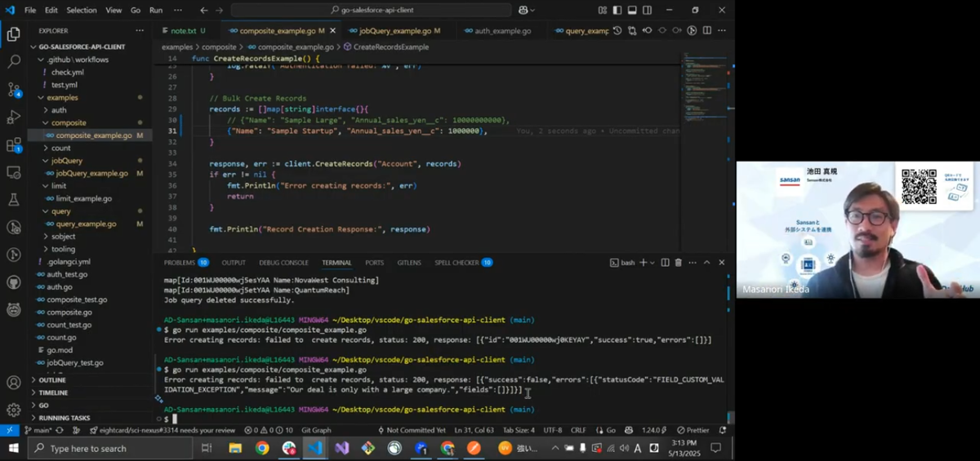The height and width of the screenshot is (461, 980).
Task: Toggle the primary side bar
Action: [x=617, y=10]
